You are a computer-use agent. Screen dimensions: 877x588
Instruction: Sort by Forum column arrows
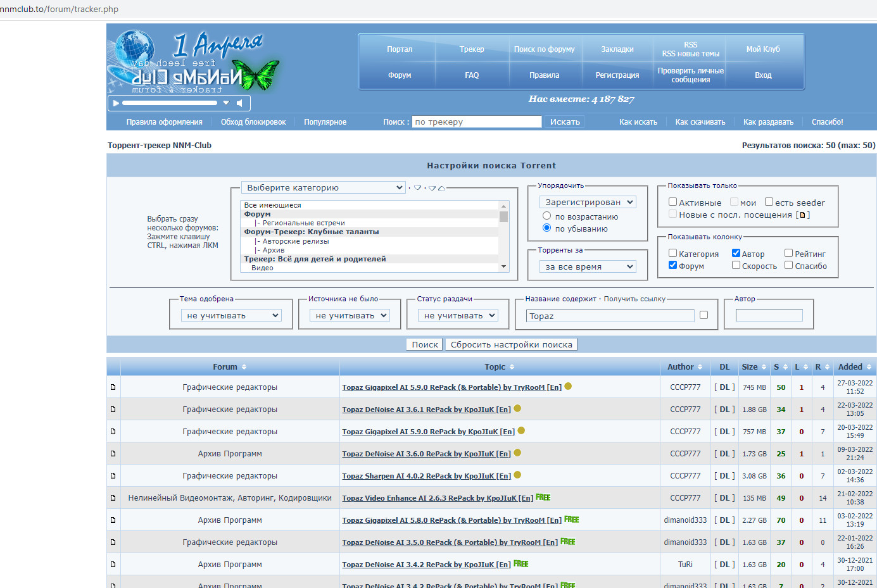244,367
